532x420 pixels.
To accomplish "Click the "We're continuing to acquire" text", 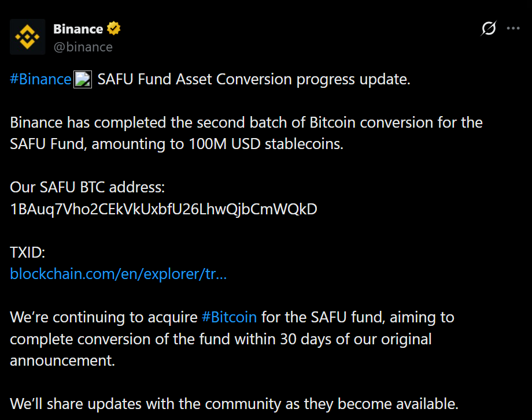I will pyautogui.click(x=104, y=317).
